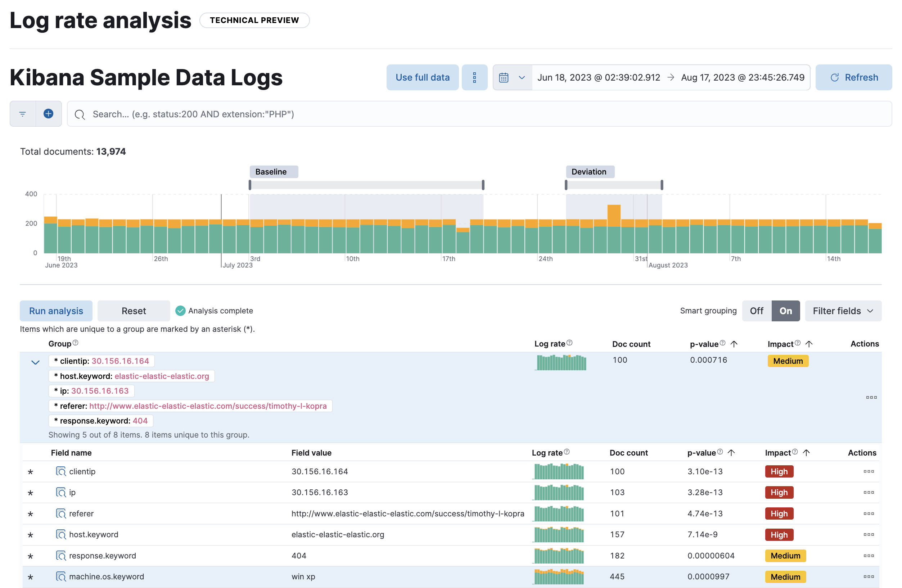Sort results by the p-value column
Viewport: 902px width, 588px height.
click(x=705, y=344)
